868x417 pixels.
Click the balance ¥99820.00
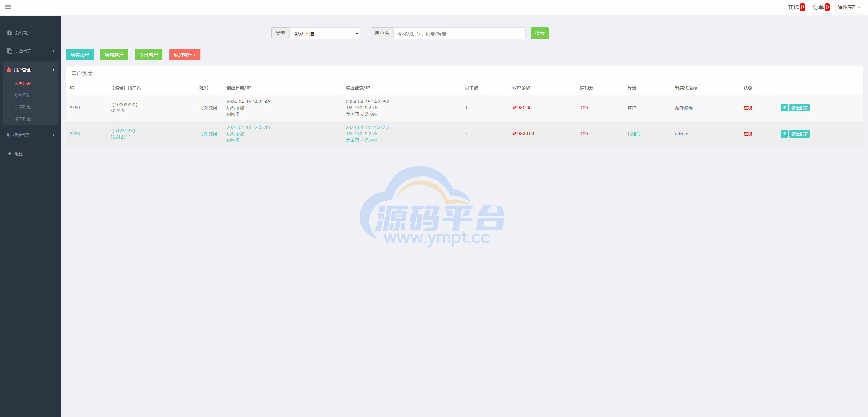pos(523,134)
